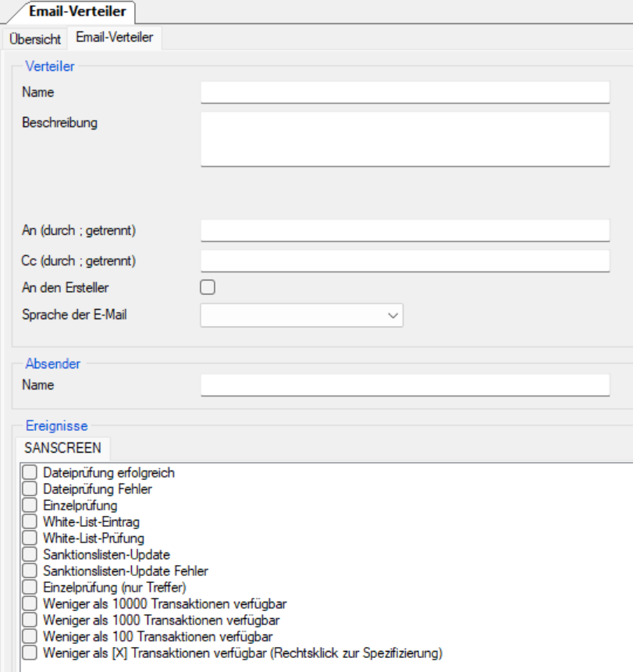The image size is (633, 672).
Task: Tick the Einzelprüfung checkbox
Action: 30,505
